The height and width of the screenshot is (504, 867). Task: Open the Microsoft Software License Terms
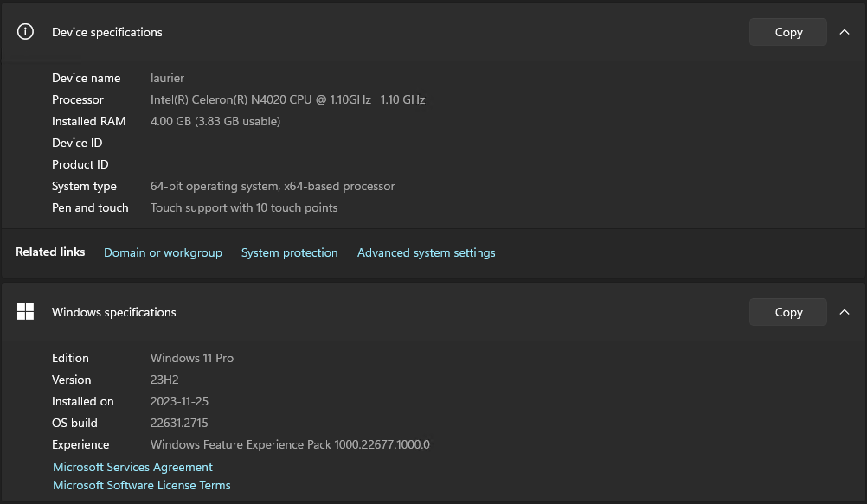click(x=142, y=485)
